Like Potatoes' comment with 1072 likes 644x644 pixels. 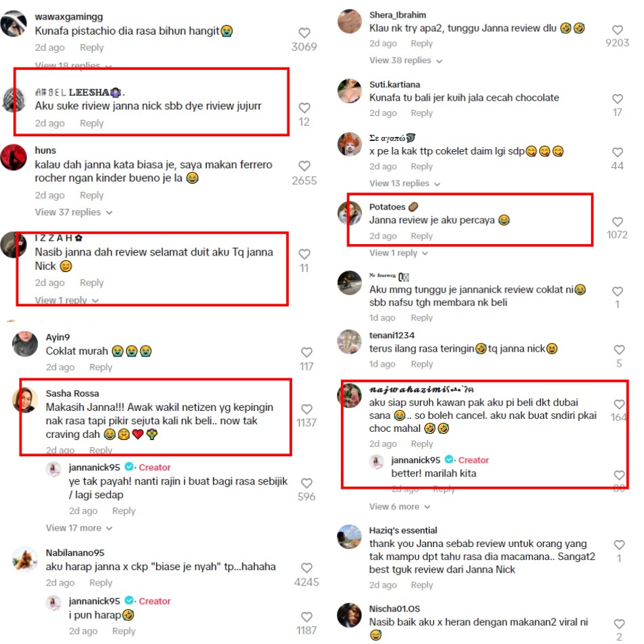pos(618,222)
